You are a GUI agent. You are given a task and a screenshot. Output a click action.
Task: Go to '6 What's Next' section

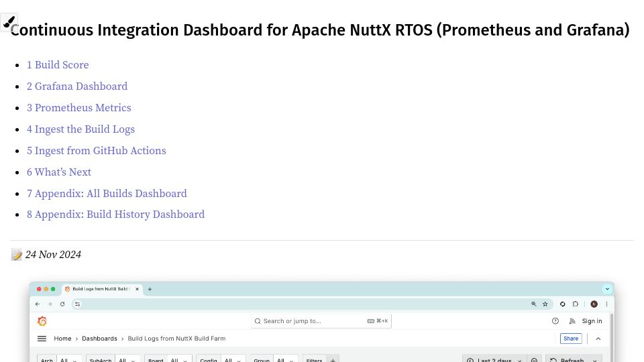click(x=59, y=172)
